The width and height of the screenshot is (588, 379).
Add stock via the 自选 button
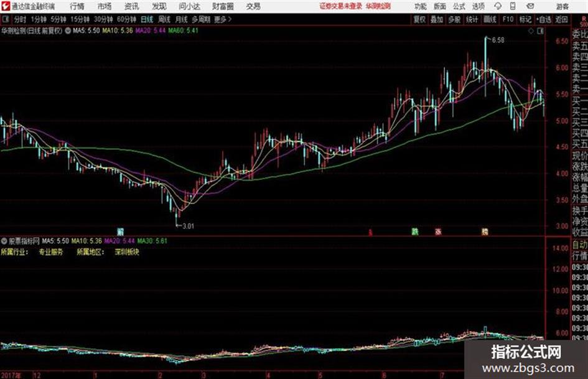[x=544, y=19]
